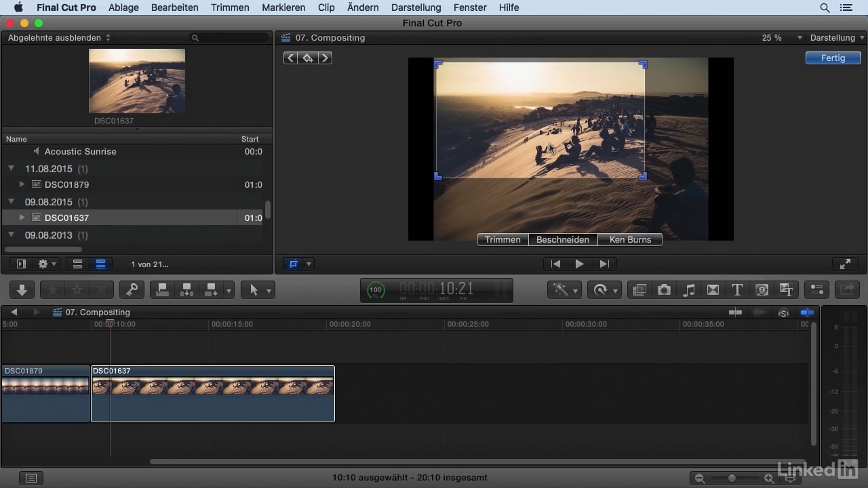Screen dimensions: 868x488
Task: Select the Trimmen crop mode
Action: pos(503,240)
